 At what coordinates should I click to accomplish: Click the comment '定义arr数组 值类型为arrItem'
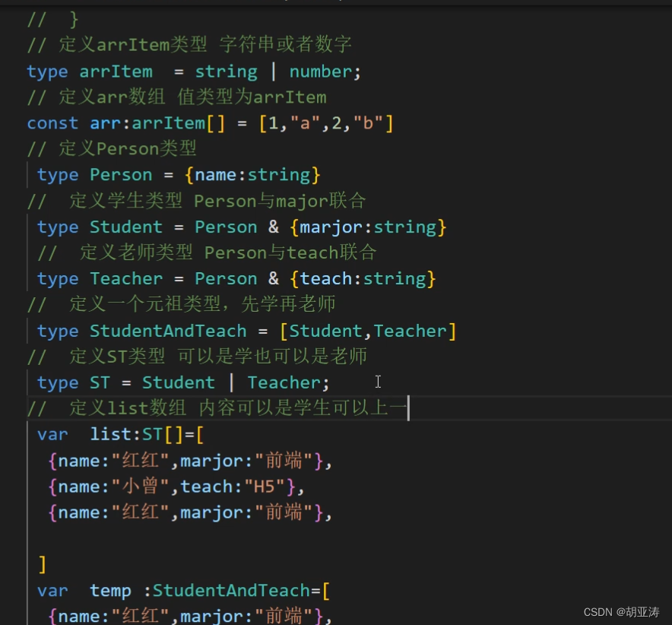click(176, 97)
